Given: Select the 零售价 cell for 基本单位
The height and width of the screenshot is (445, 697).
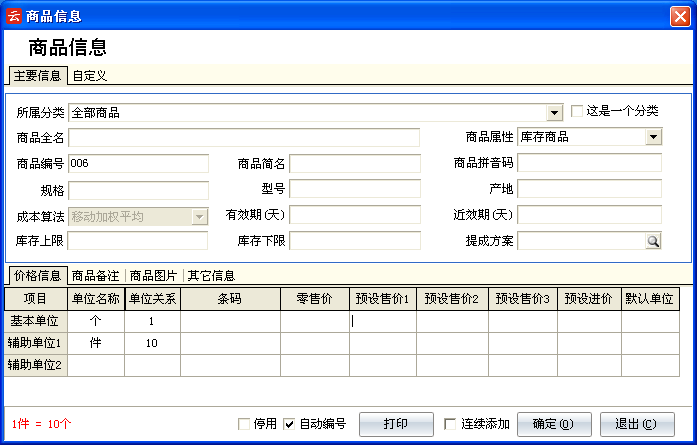Looking at the screenshot, I should [x=315, y=321].
